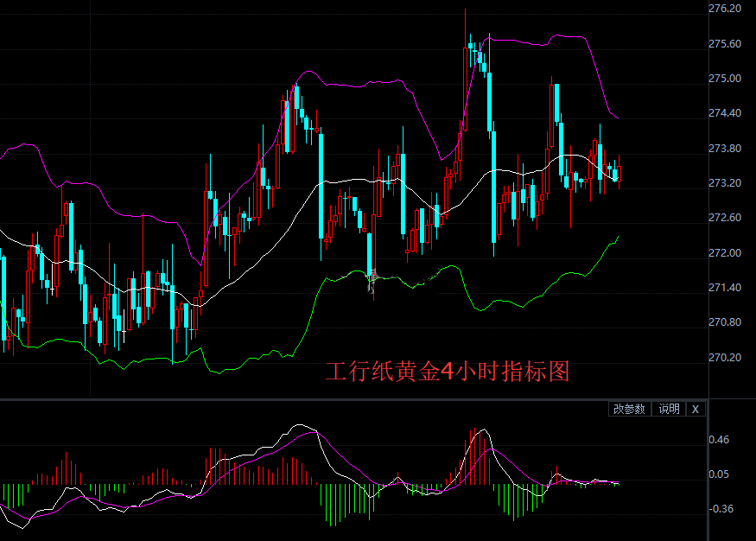The height and width of the screenshot is (541, 756).
Task: Click the 276.20 price axis label
Action: click(x=724, y=9)
